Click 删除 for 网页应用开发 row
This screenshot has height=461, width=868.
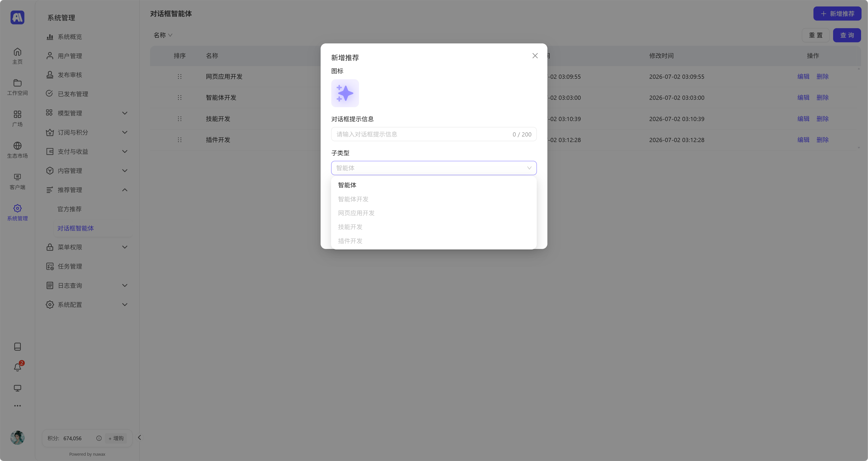pos(822,76)
